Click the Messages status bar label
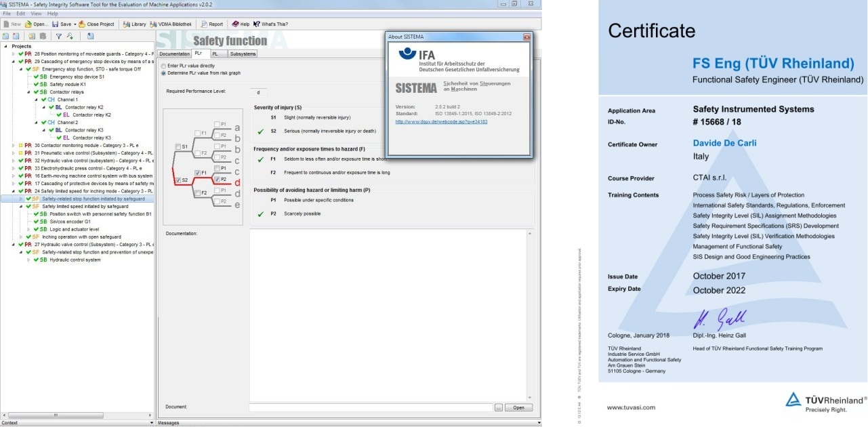The image size is (868, 427). pos(169,423)
